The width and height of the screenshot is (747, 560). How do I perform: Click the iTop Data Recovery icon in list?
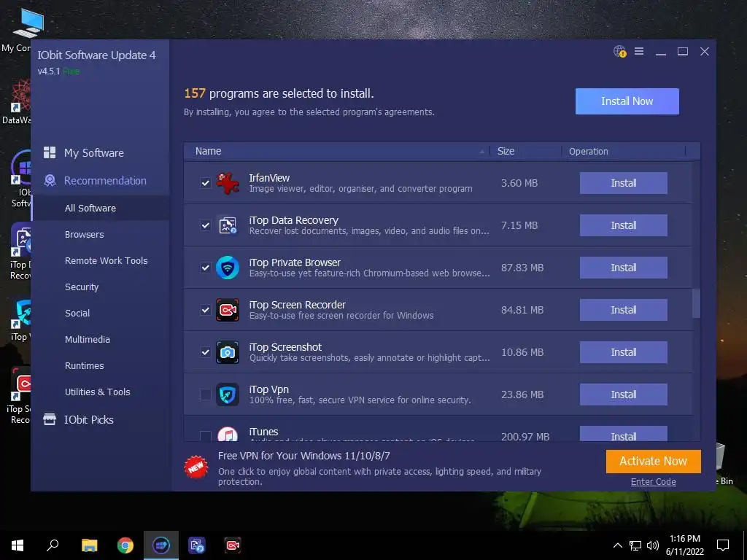(x=228, y=225)
